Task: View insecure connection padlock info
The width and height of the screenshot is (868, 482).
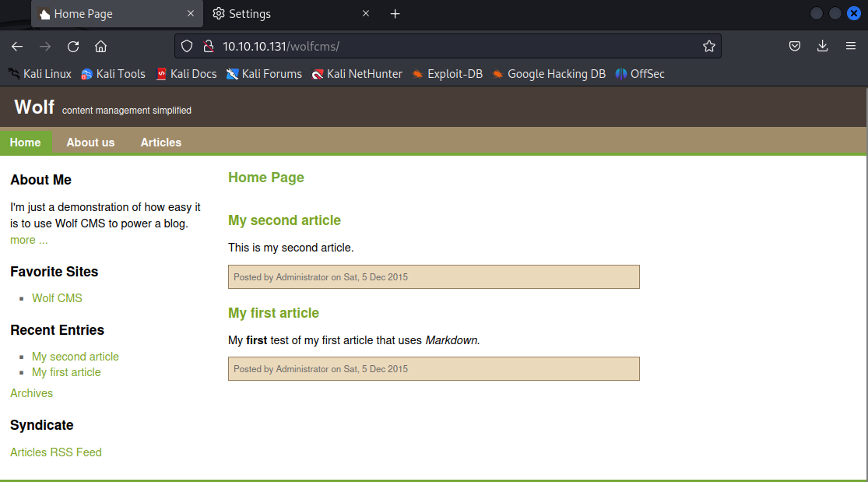Action: point(208,46)
